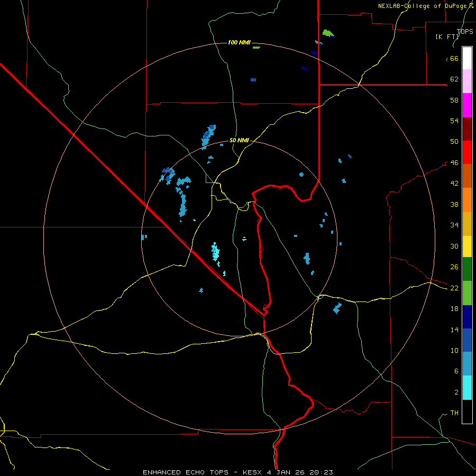Pick the cyan legend band near 2

(x=467, y=388)
